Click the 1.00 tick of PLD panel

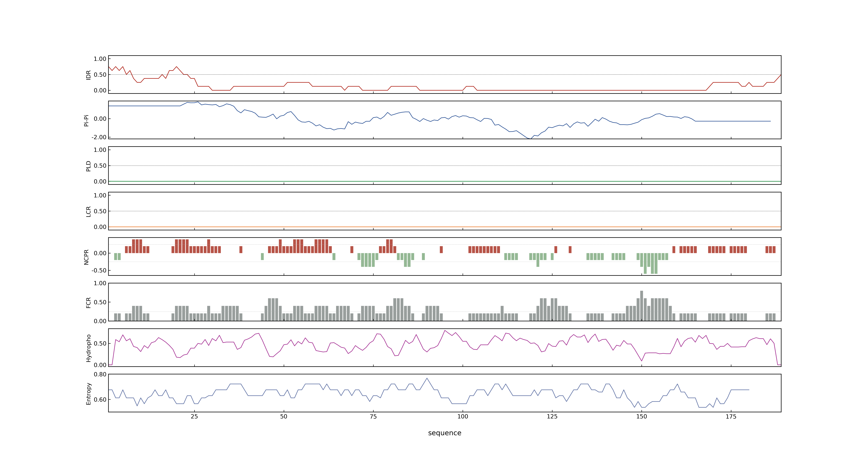tap(100, 150)
